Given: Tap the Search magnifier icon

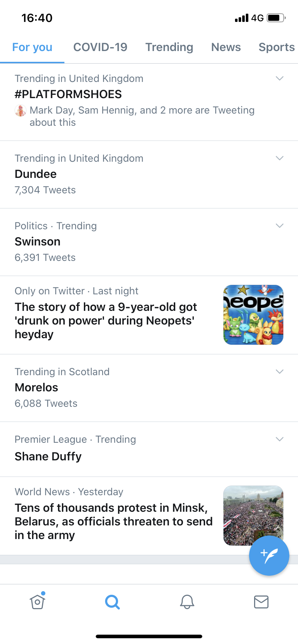Looking at the screenshot, I should tap(112, 602).
